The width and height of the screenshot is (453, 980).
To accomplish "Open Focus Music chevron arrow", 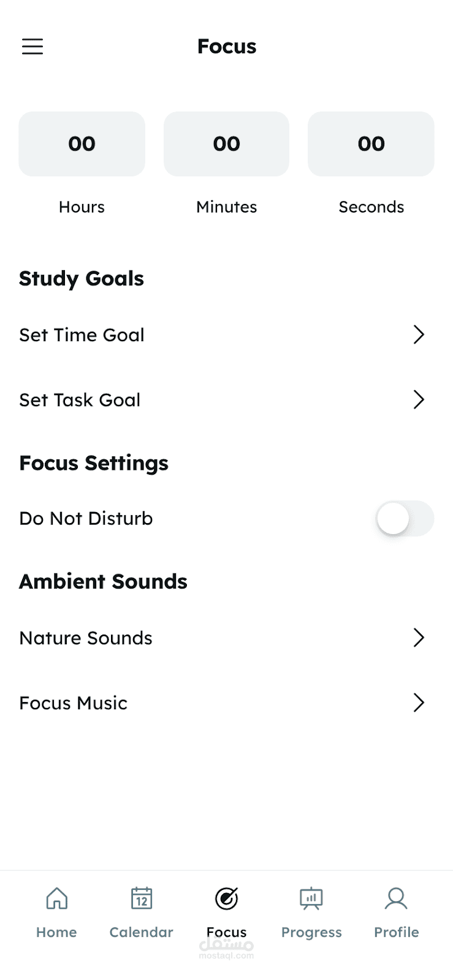I will (419, 703).
